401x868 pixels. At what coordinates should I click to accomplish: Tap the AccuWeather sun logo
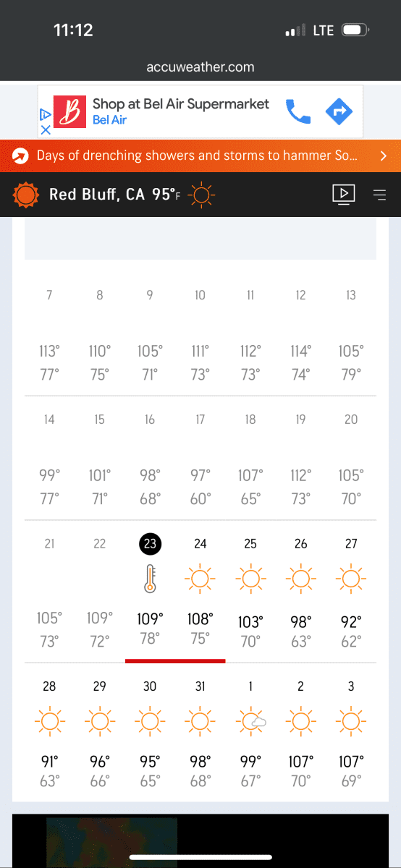[x=26, y=194]
